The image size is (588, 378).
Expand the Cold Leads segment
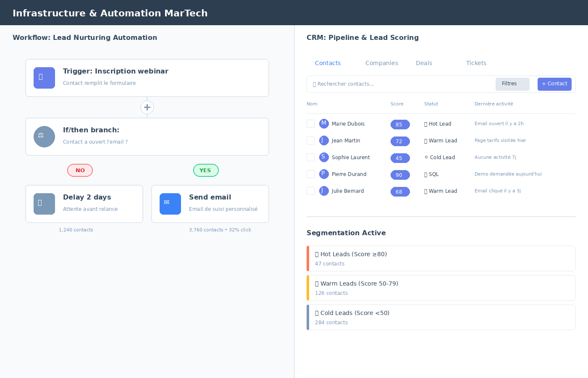tap(441, 317)
